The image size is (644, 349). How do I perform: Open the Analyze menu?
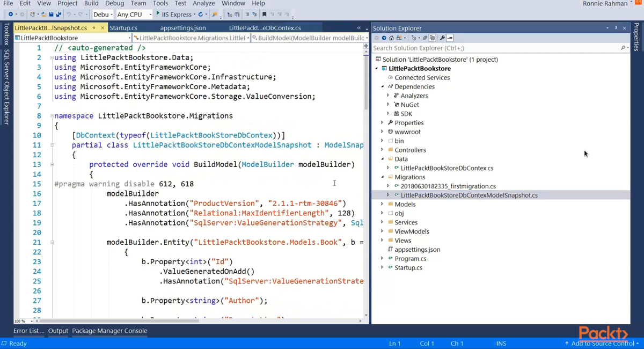[204, 3]
